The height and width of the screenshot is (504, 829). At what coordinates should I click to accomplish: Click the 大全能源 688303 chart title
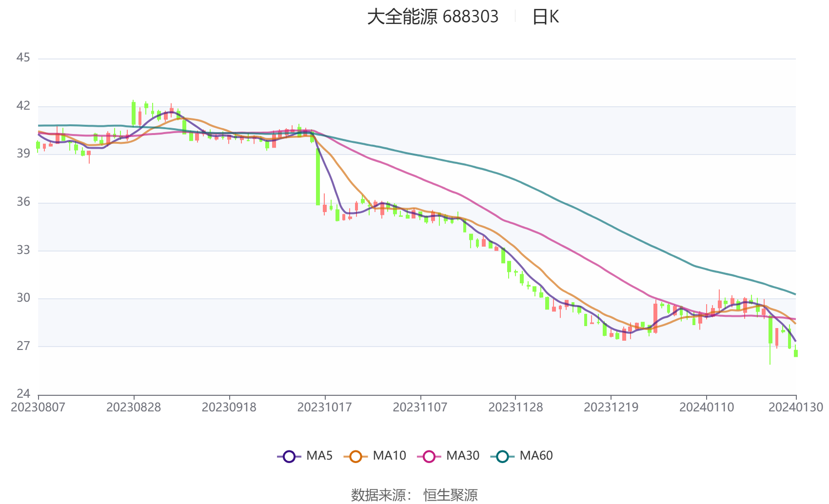(433, 17)
